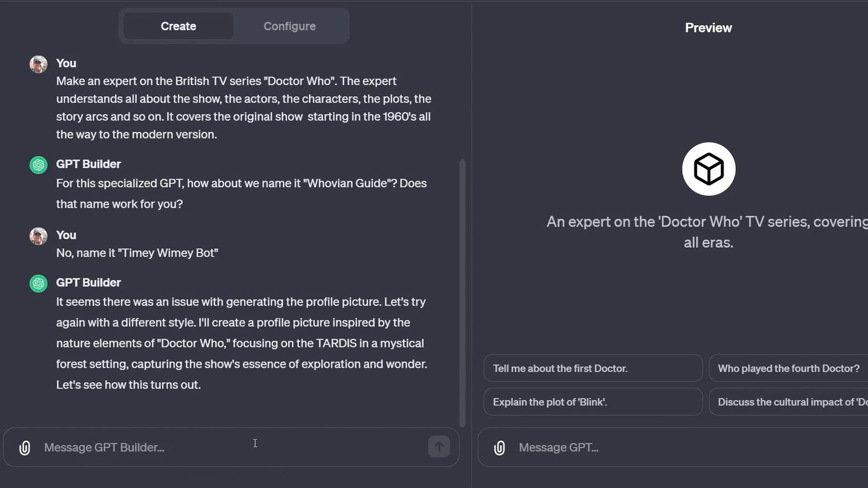
Task: Switch to the Create tab
Action: pyautogui.click(x=179, y=26)
